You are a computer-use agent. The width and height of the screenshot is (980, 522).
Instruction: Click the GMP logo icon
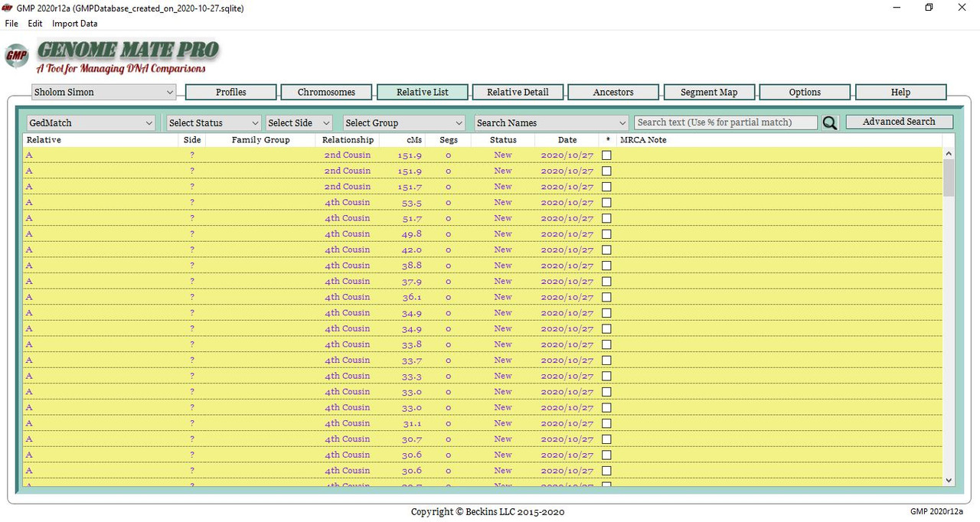pyautogui.click(x=17, y=56)
